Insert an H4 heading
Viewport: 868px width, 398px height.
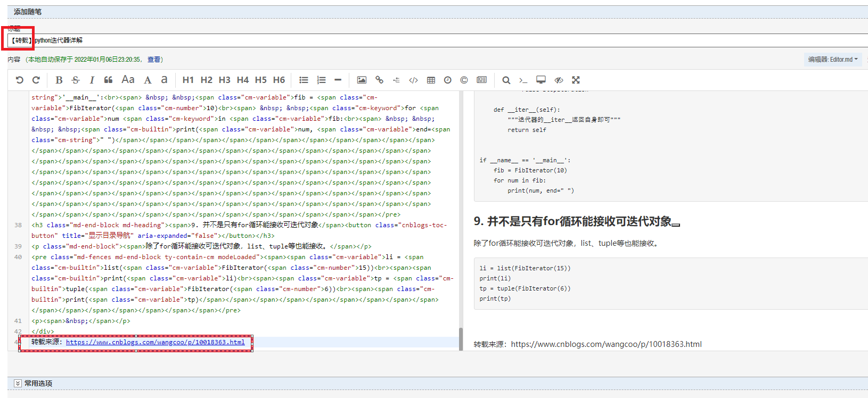click(x=243, y=80)
